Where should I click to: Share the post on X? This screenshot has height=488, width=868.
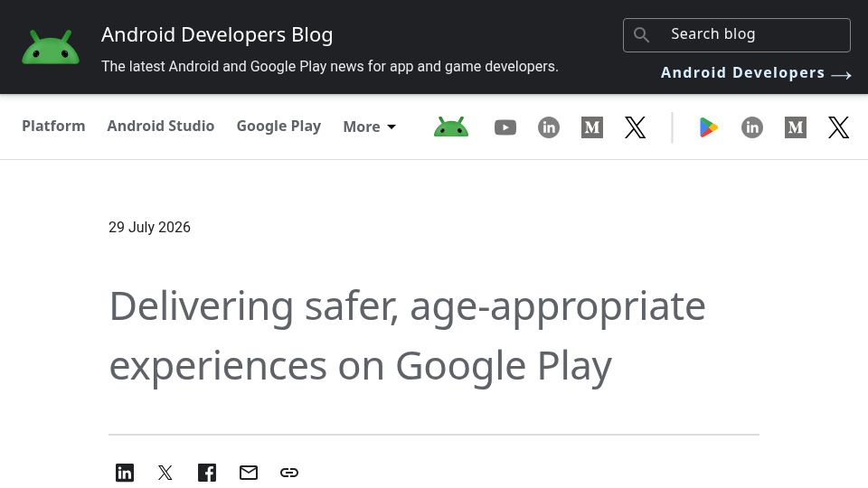click(x=165, y=473)
